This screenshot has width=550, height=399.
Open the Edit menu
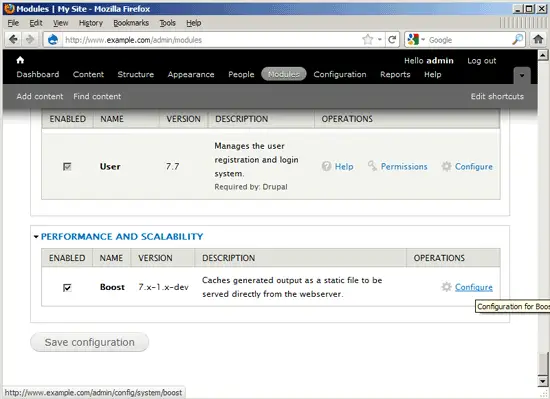(36, 23)
